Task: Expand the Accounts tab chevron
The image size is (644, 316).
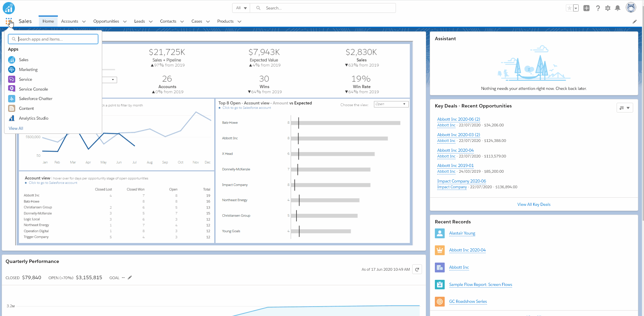Action: (x=84, y=22)
